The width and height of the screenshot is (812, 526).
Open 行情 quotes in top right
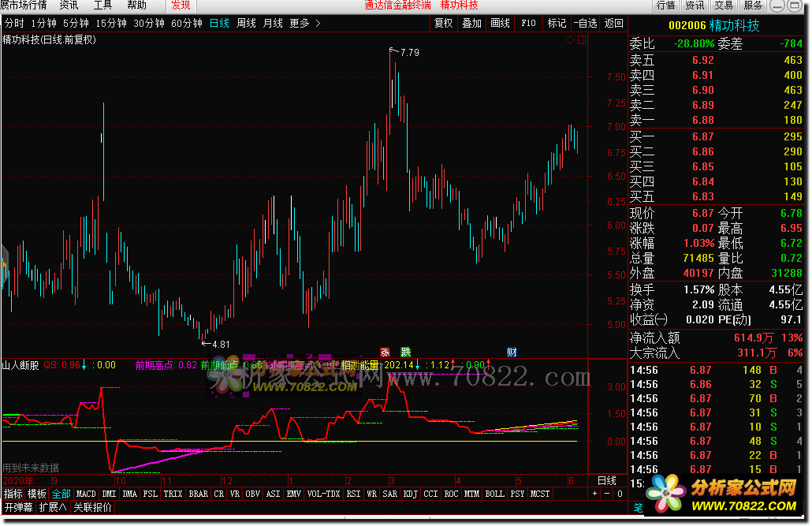[x=665, y=6]
